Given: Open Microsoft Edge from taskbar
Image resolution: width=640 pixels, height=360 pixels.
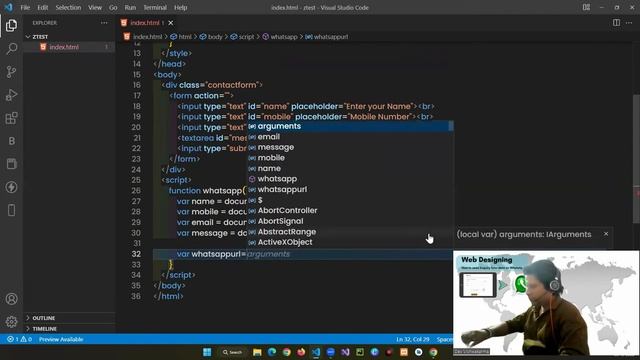Looking at the screenshot, I should (271, 352).
